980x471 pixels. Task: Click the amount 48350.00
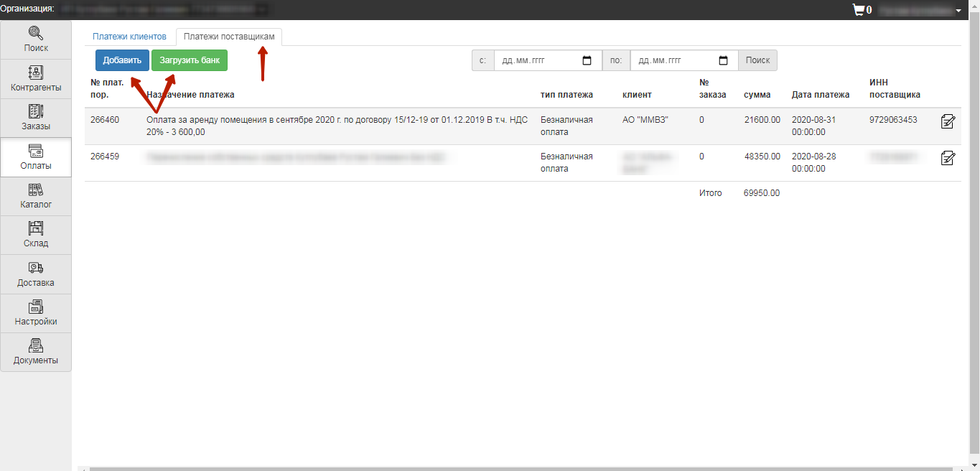tap(762, 157)
